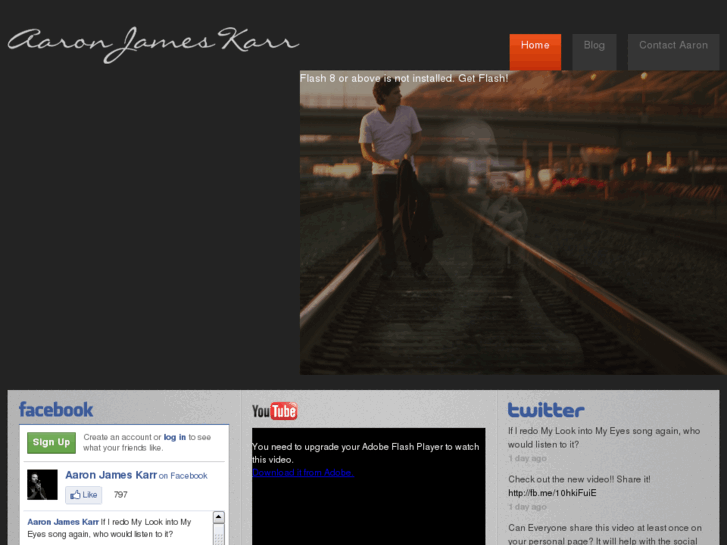The width and height of the screenshot is (727, 545).
Task: Open the Home navigation tab
Action: [535, 51]
